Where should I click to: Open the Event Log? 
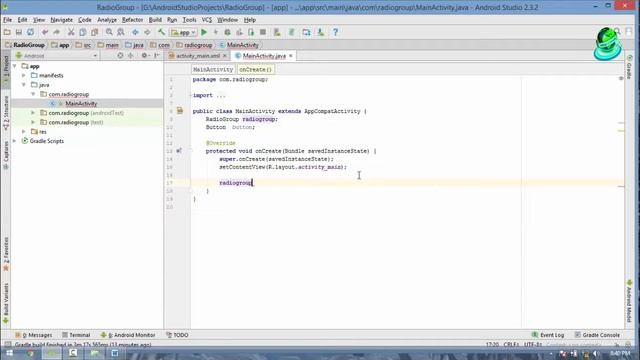(548, 335)
